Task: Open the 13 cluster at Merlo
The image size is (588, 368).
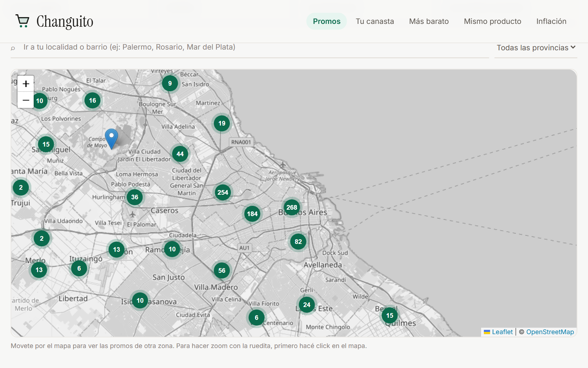Action: [x=39, y=270]
